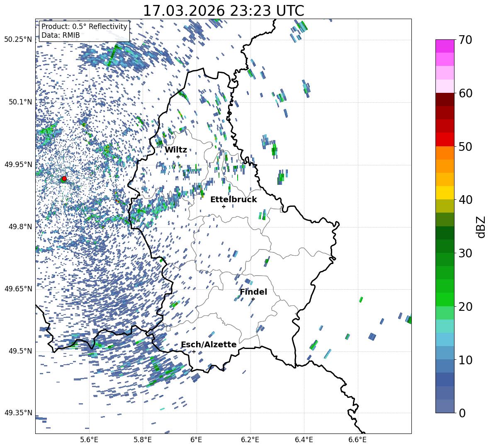Pick the bright magenta swatch atop the colorbar
491x448 pixels.
pos(445,46)
